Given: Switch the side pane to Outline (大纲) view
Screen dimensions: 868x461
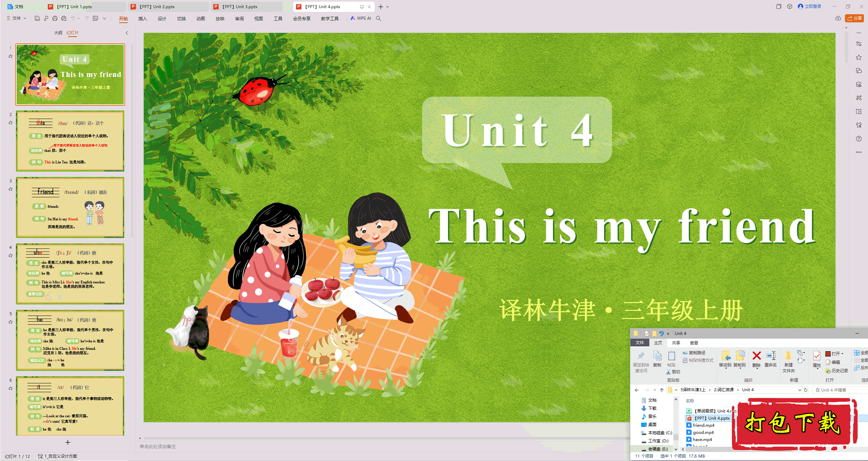Looking at the screenshot, I should 58,33.
